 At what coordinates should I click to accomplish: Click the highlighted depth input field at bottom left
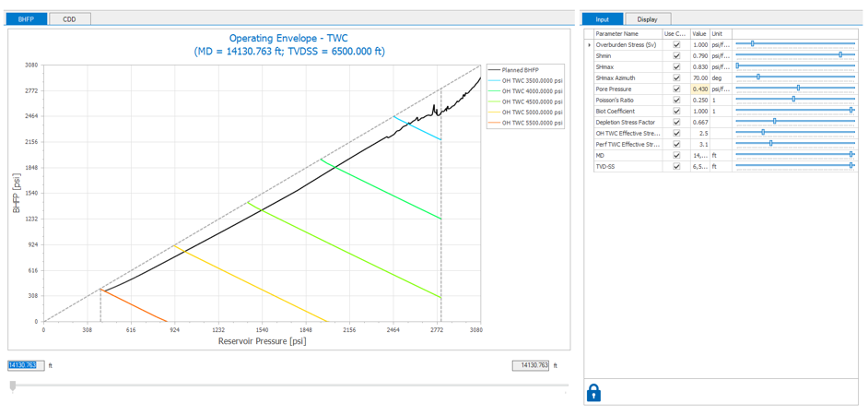pyautogui.click(x=26, y=365)
